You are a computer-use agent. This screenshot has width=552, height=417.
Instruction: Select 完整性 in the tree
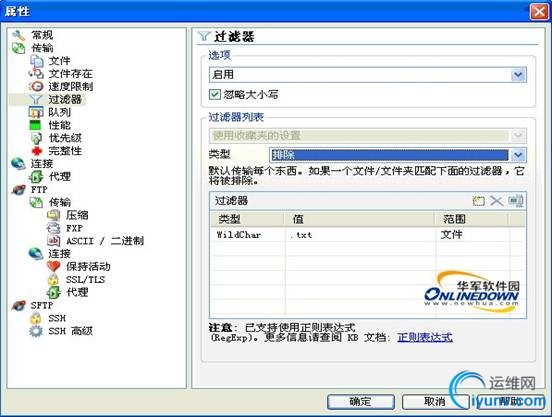(x=65, y=151)
